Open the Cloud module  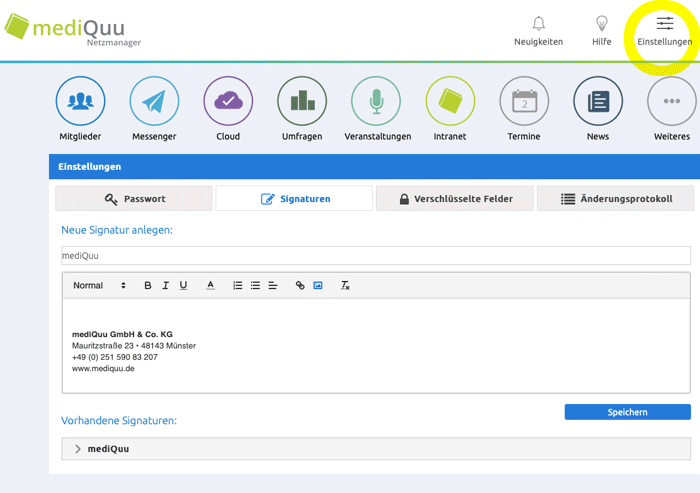tap(228, 101)
